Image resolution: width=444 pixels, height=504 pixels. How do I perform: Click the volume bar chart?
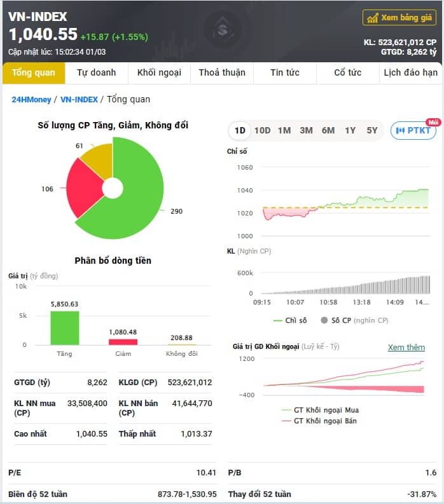point(345,284)
